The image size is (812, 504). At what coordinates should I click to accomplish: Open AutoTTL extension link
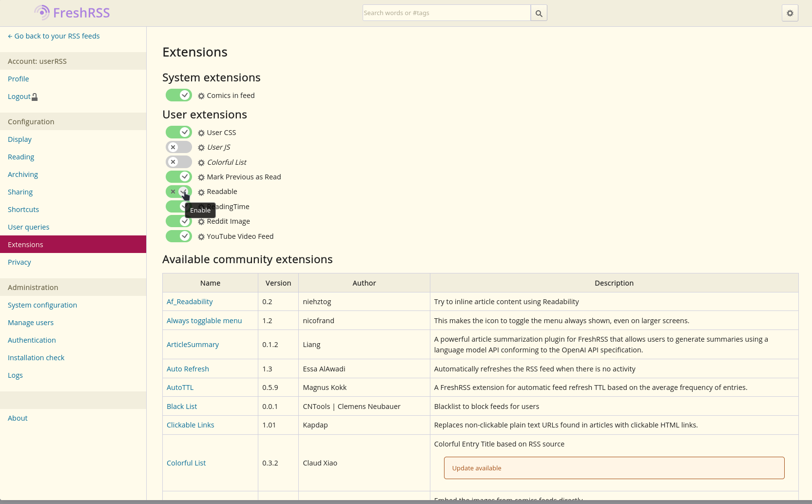click(180, 388)
